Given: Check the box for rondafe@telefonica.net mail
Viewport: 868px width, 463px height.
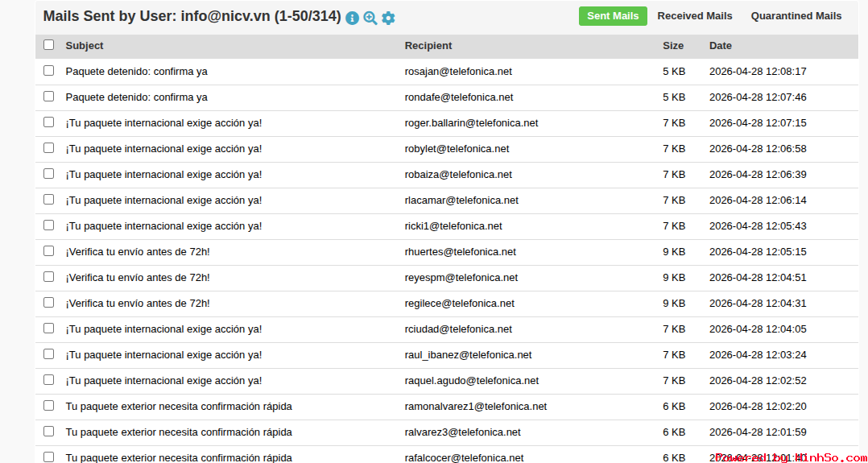Looking at the screenshot, I should tap(48, 97).
